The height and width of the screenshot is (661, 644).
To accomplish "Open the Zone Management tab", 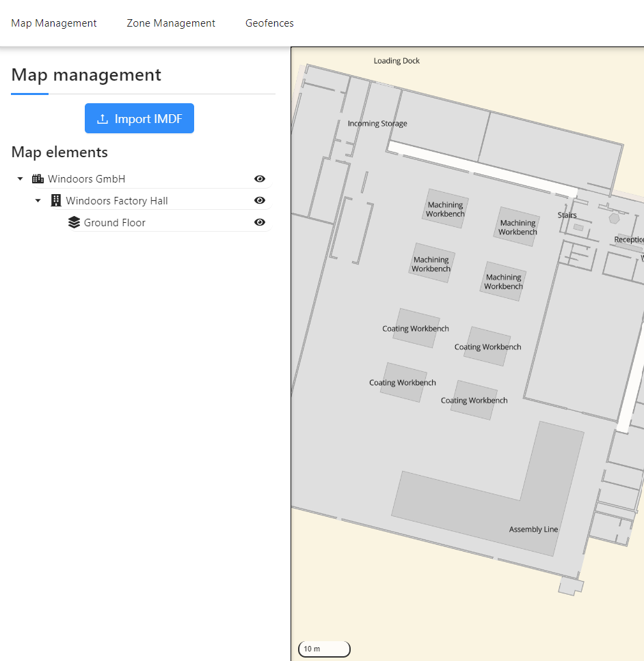I will 171,23.
